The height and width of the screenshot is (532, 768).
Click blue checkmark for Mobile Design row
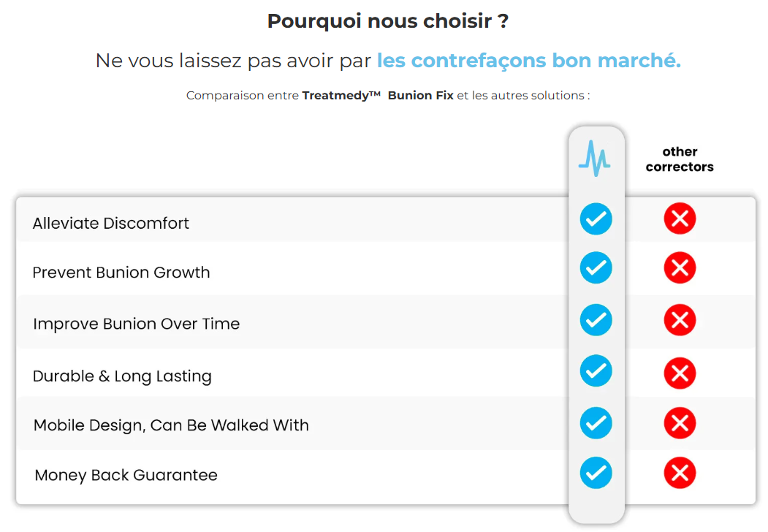pyautogui.click(x=596, y=423)
